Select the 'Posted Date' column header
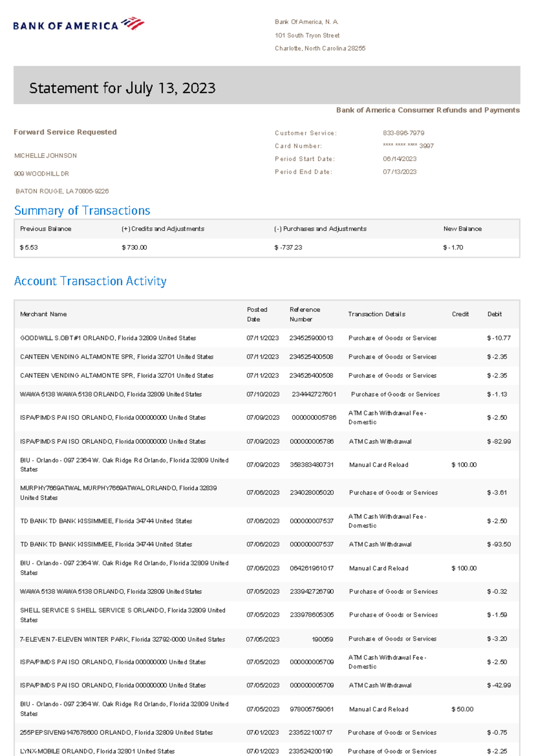This screenshot has width=534, height=756. (x=257, y=314)
